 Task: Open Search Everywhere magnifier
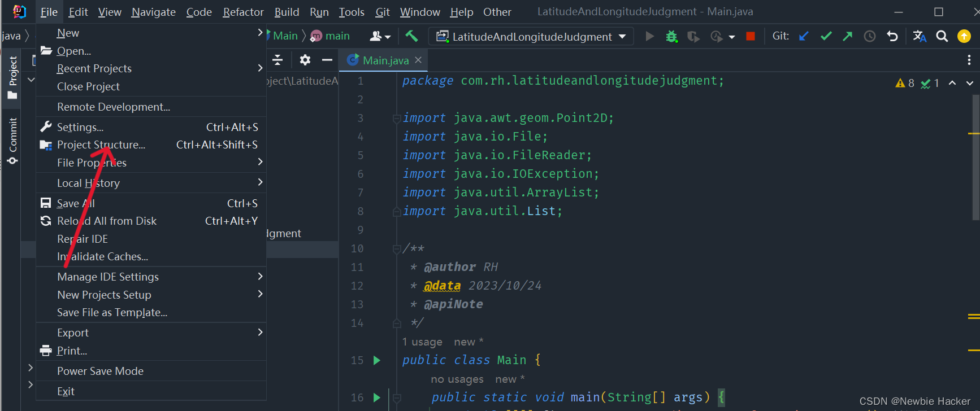[x=942, y=36]
